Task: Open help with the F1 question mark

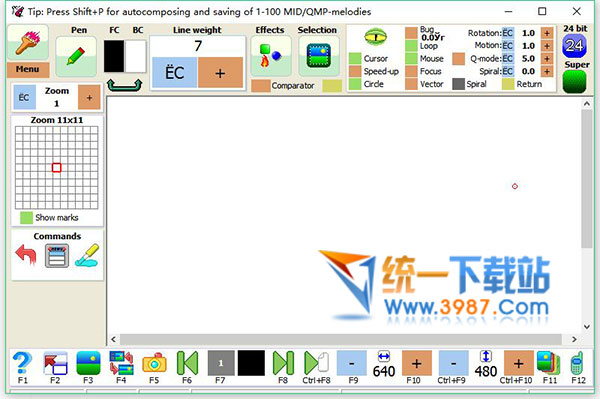Action: [22, 363]
